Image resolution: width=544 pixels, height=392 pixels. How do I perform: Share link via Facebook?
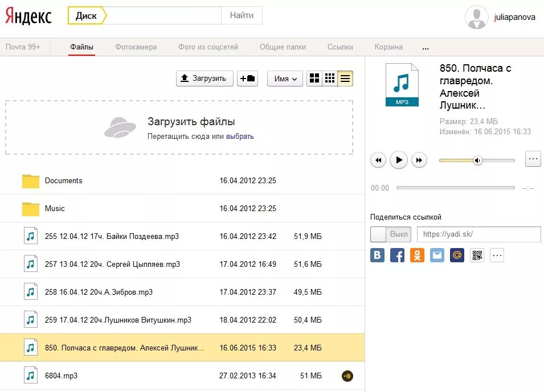397,255
